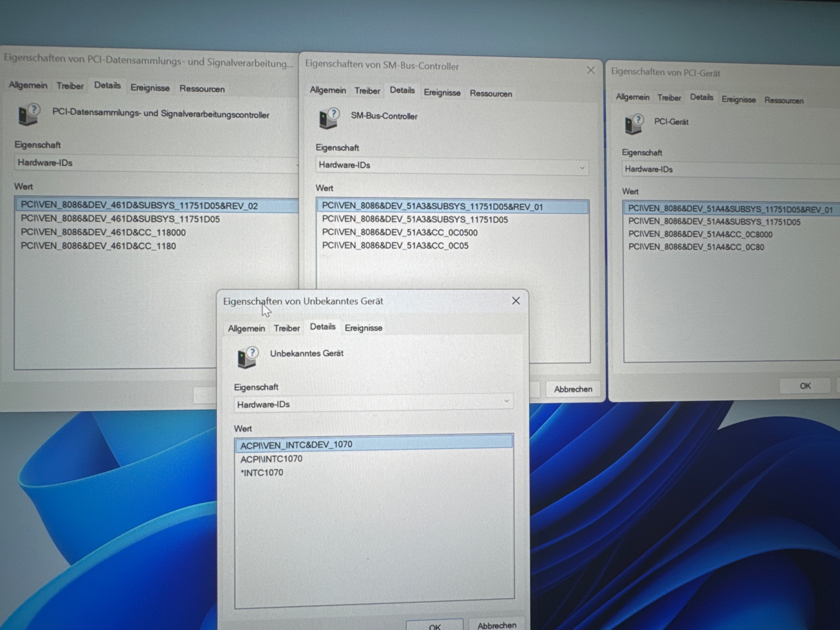This screenshot has width=840, height=630.
Task: Select ACPI\VEN_INTC&DEV_1070 hardware ID
Action: coord(374,444)
